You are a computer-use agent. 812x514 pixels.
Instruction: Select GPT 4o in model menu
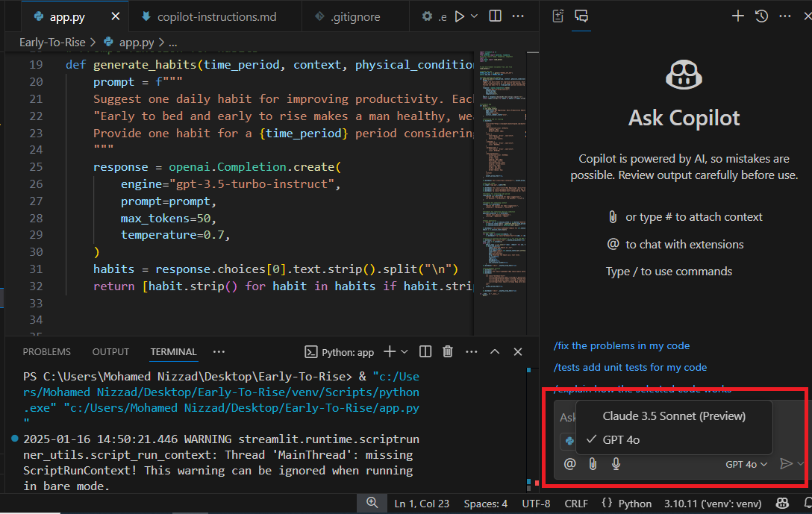point(674,440)
